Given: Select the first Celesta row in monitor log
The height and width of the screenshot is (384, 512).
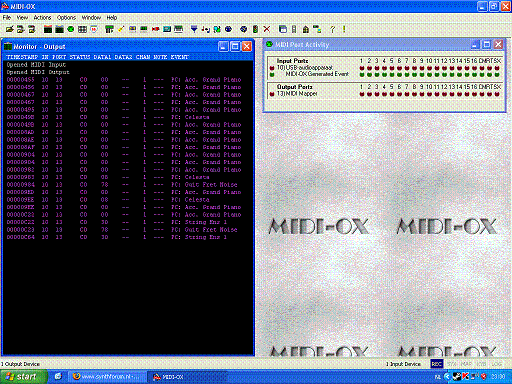Looking at the screenshot, I should coord(124,117).
